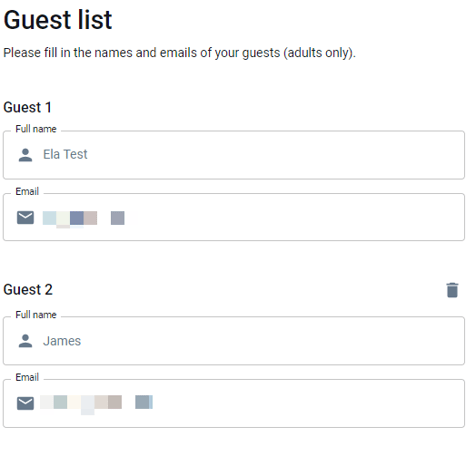Select the 'Guest 1' section heading
The image size is (466, 456).
point(27,107)
